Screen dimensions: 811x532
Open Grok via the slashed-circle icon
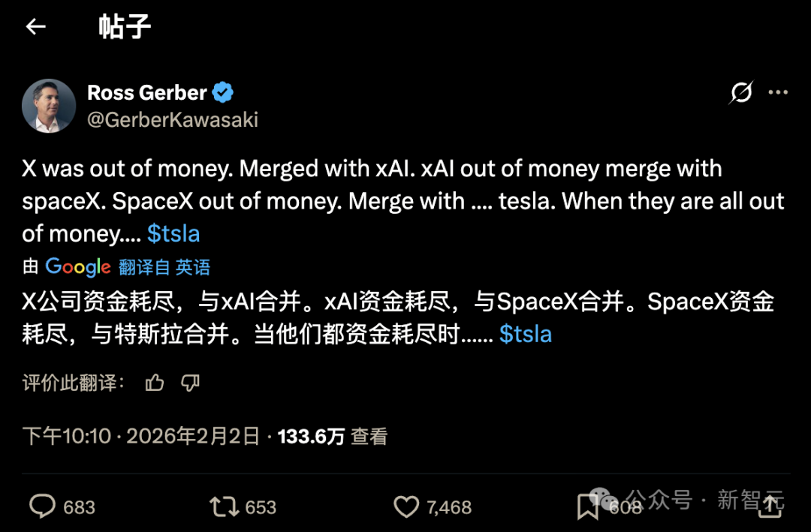pyautogui.click(x=741, y=93)
